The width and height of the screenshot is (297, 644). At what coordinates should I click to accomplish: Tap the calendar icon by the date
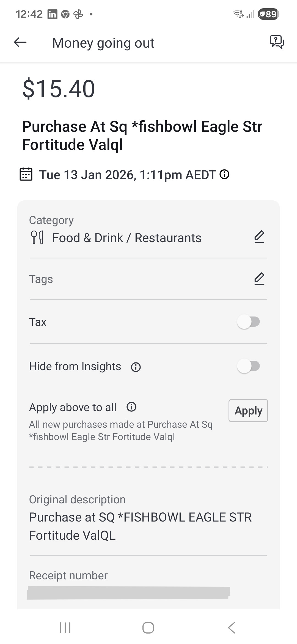tap(26, 174)
